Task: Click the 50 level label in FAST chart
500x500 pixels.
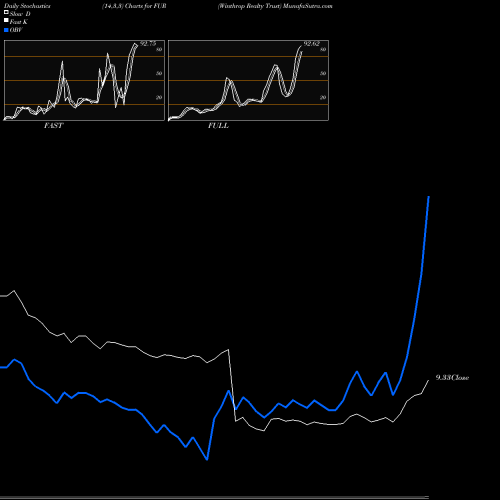Action: click(x=159, y=73)
